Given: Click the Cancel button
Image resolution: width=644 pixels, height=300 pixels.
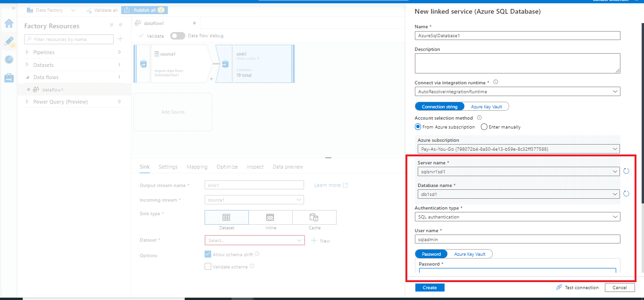Looking at the screenshot, I should tap(619, 287).
